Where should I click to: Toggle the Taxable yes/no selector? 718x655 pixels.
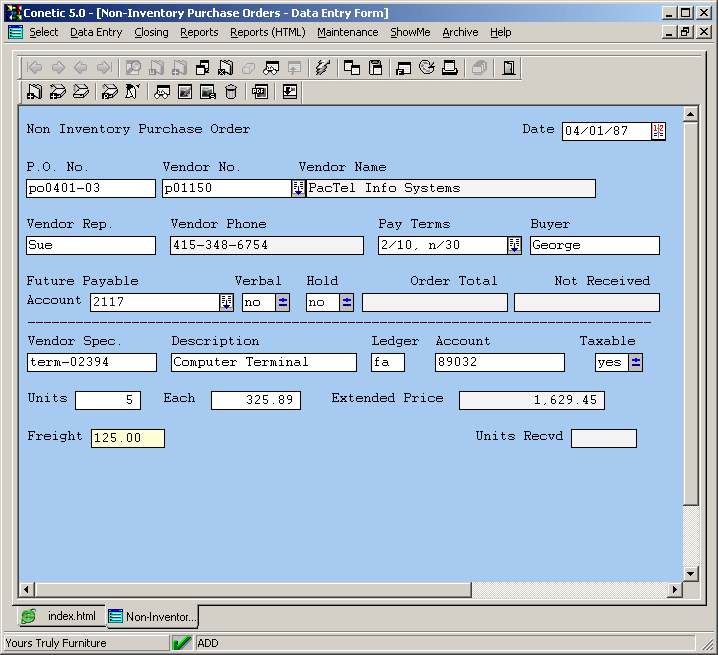636,362
